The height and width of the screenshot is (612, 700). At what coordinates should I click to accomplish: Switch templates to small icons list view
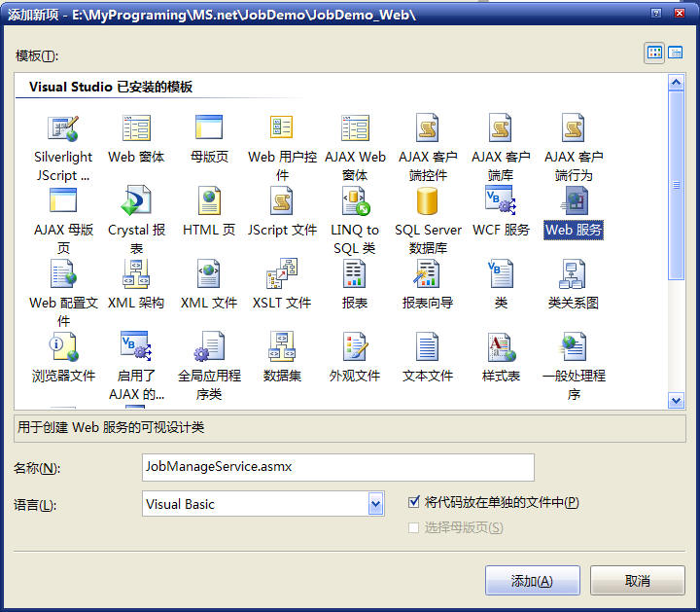[676, 53]
